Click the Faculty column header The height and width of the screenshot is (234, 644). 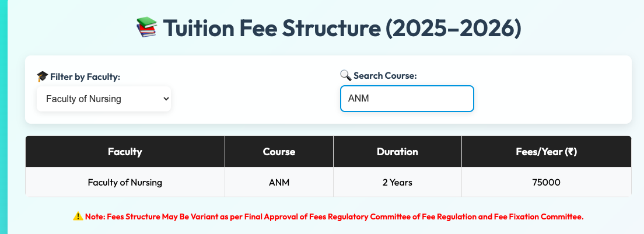[x=125, y=152]
